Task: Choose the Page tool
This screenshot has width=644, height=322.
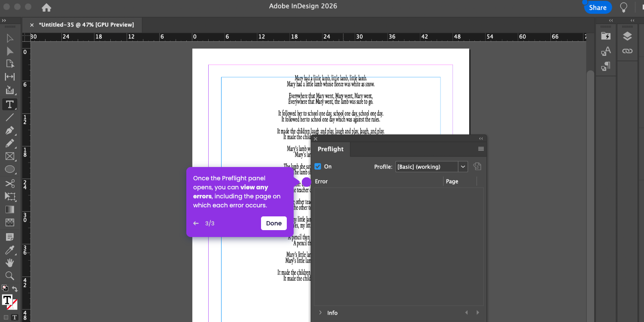Action: (10, 64)
